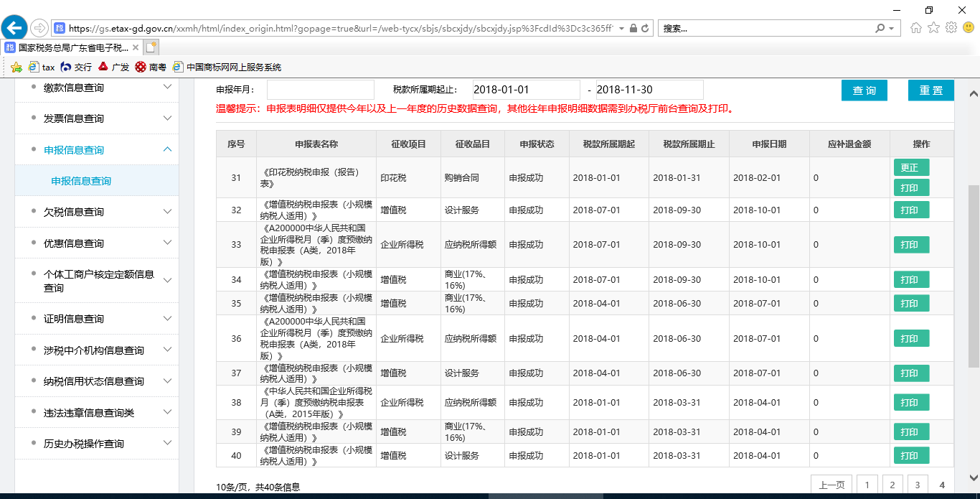Open the browser home icon
The height and width of the screenshot is (499, 980).
[x=916, y=28]
